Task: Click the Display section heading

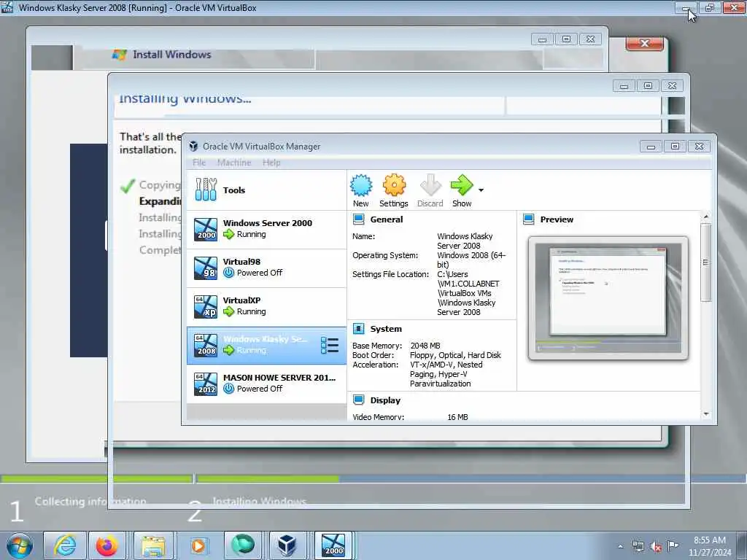Action: [385, 400]
